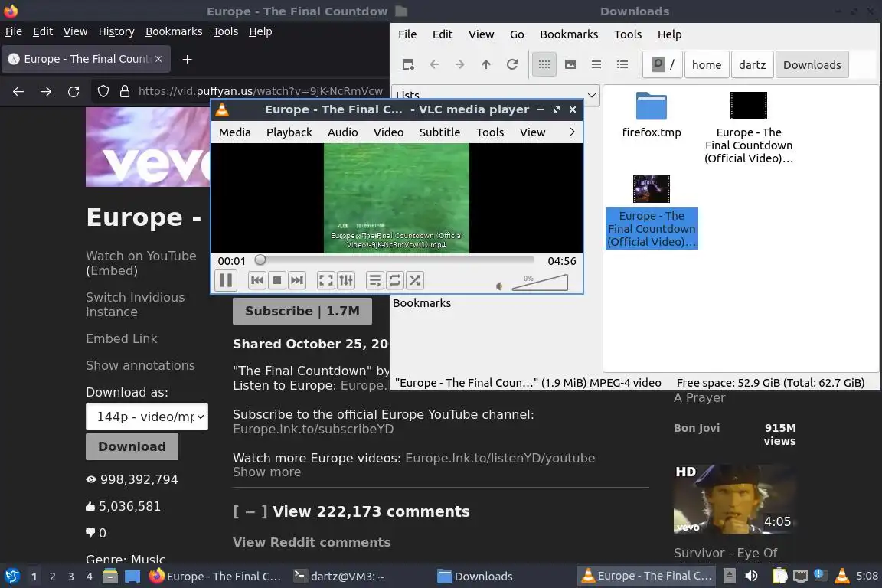The height and width of the screenshot is (588, 882).
Task: Collapse the comments section toggle
Action: (x=250, y=511)
